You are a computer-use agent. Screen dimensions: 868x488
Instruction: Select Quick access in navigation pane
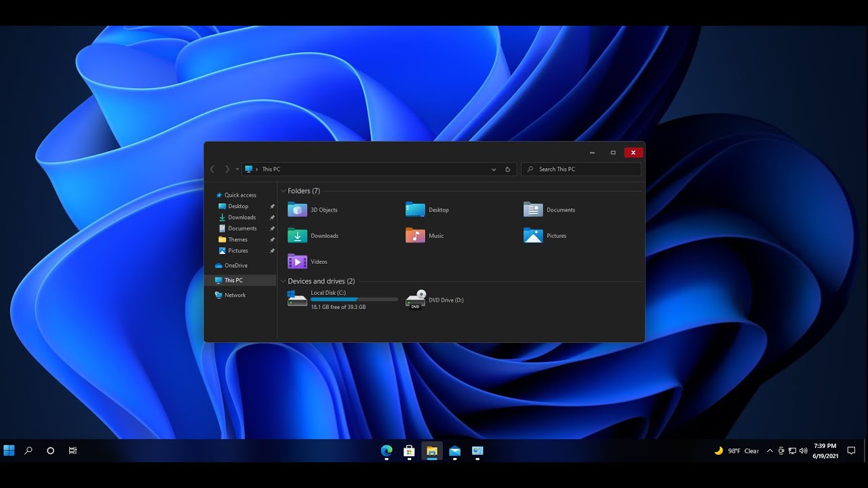pyautogui.click(x=240, y=195)
